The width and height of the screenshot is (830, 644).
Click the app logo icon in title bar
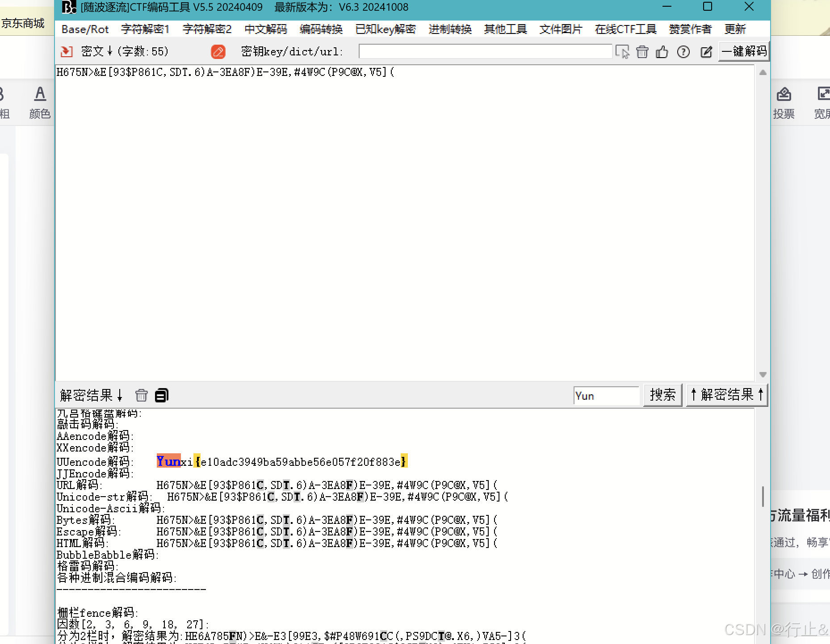(69, 7)
